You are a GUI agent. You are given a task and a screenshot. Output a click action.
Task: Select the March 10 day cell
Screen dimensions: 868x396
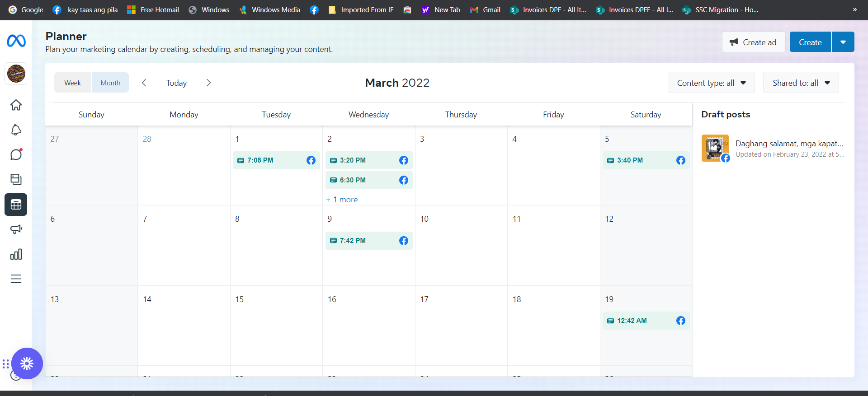coord(461,246)
